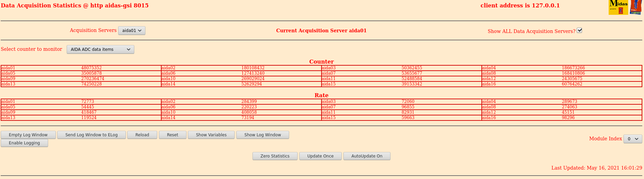Click rate value 72773 for aida01
Image resolution: width=644 pixels, height=179 pixels.
point(88,102)
